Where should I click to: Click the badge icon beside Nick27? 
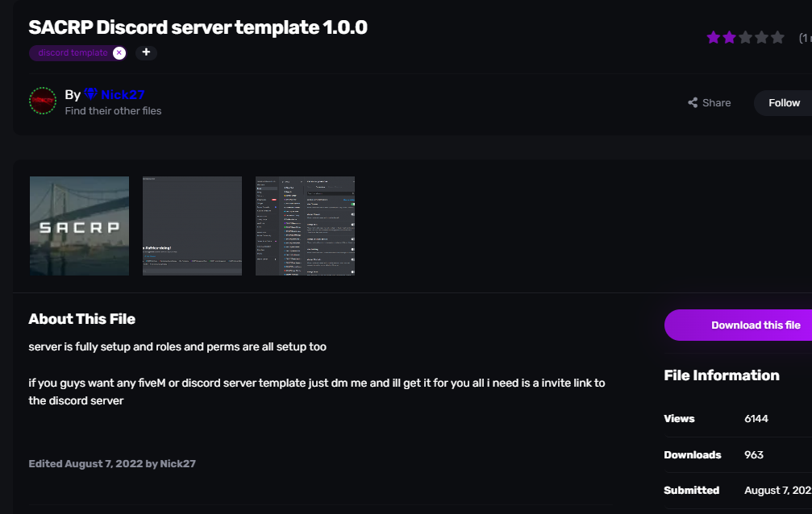pyautogui.click(x=90, y=95)
